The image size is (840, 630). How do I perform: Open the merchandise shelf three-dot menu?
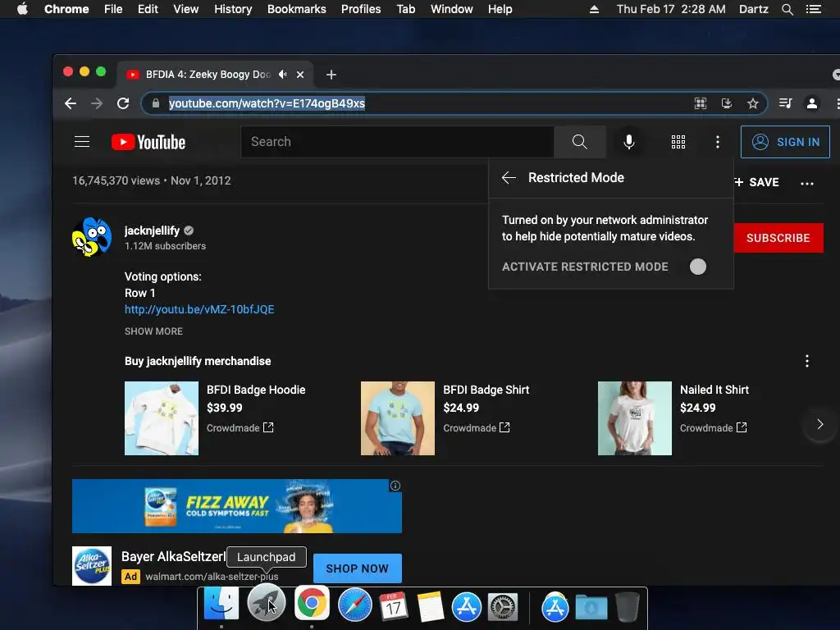(807, 361)
